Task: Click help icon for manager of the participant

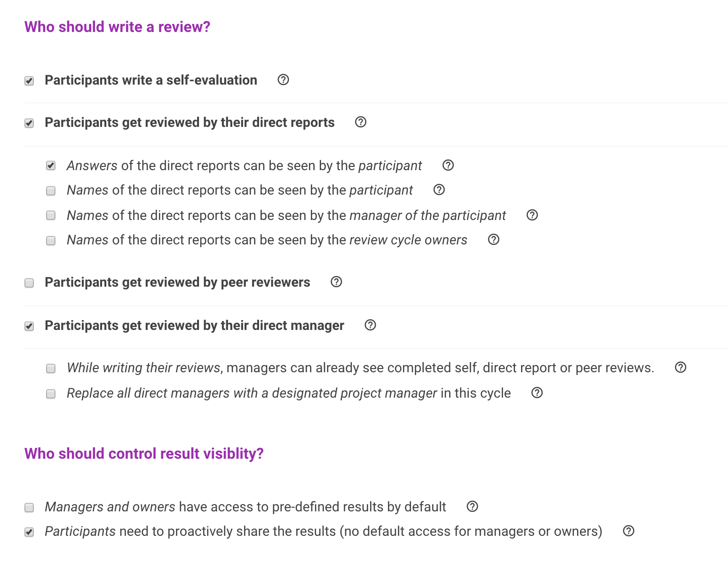Action: pyautogui.click(x=532, y=215)
